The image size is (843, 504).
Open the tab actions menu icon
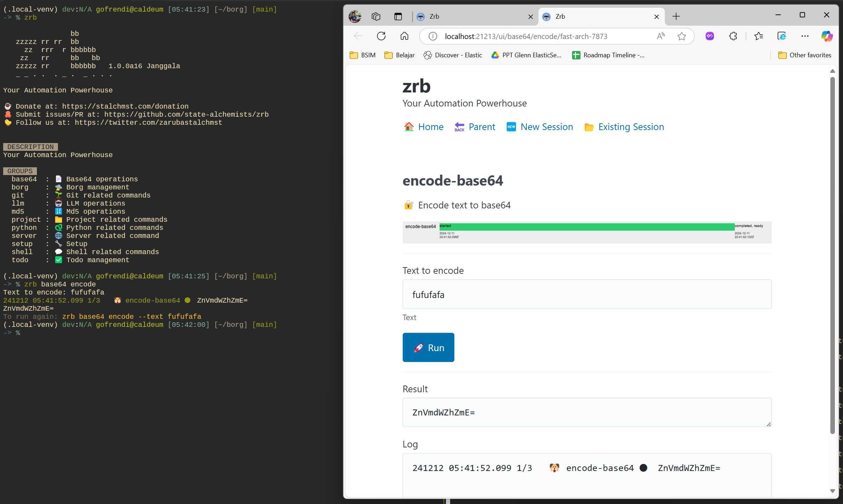(398, 17)
